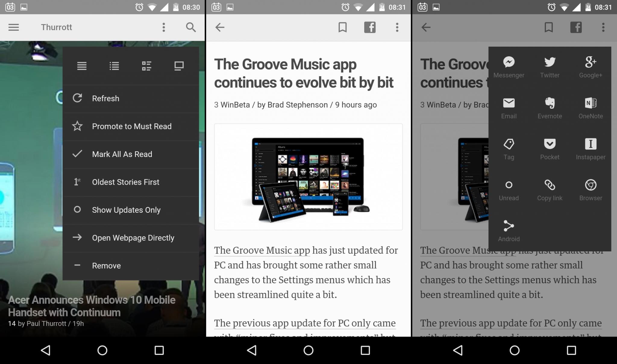Select Open Webpage Directly entry
Viewport: 617px width, 364px height.
coord(131,238)
